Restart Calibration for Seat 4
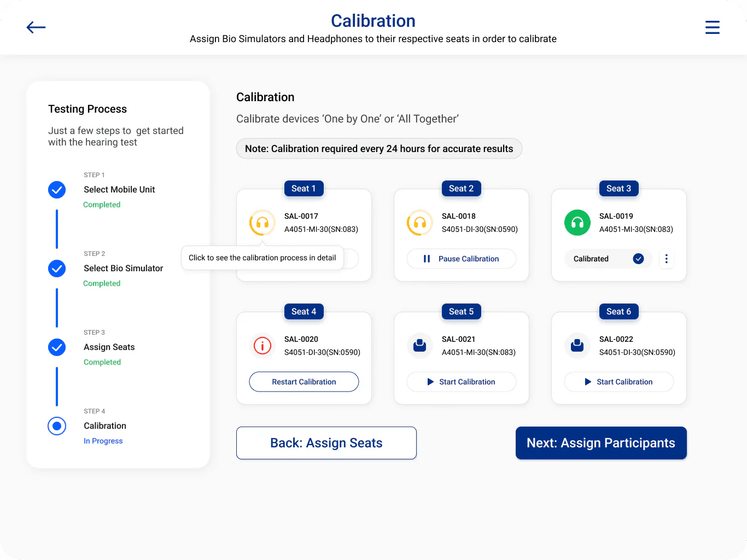The height and width of the screenshot is (560, 747). pos(304,382)
